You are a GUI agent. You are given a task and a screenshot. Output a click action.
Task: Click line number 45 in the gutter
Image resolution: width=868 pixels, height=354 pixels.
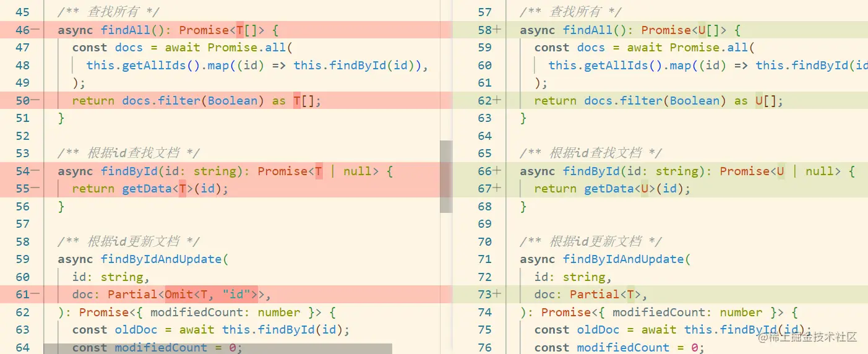(x=23, y=12)
